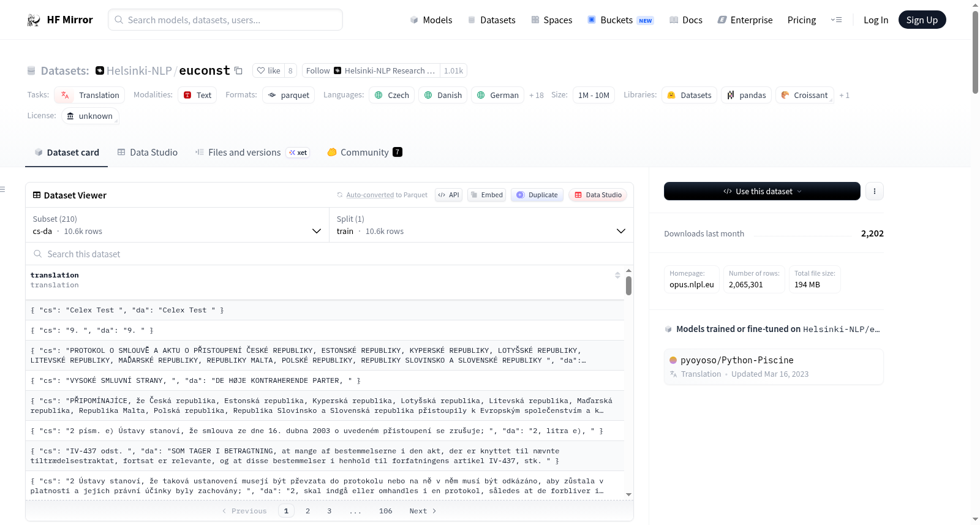Screen dimensions: 980x525
Task: Filter by Czech language tag
Action: [x=391, y=95]
